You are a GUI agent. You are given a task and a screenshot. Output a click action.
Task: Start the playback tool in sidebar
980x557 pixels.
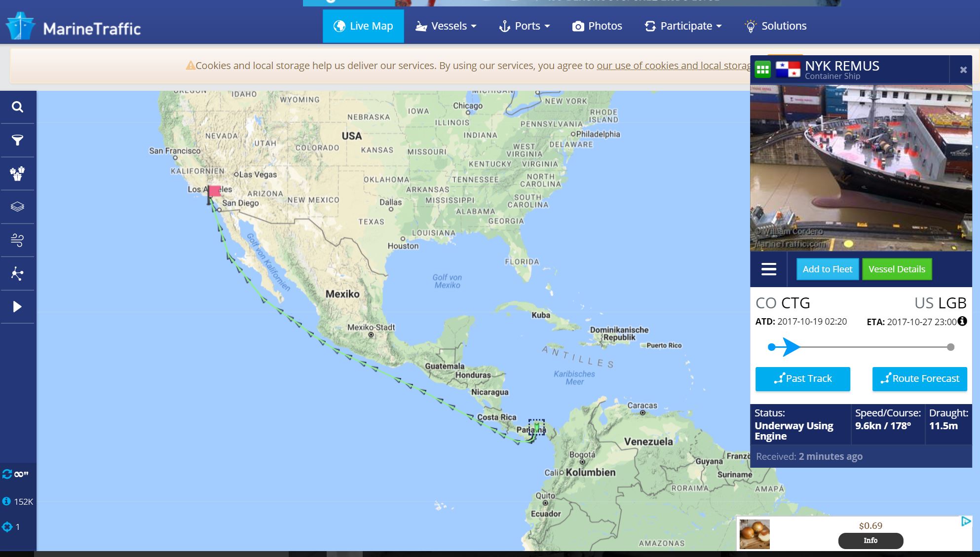tap(17, 307)
